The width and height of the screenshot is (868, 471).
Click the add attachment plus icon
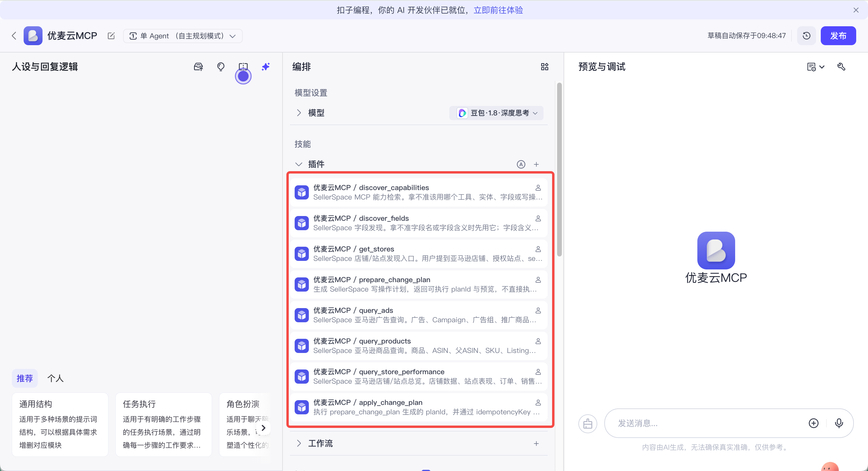(813, 423)
